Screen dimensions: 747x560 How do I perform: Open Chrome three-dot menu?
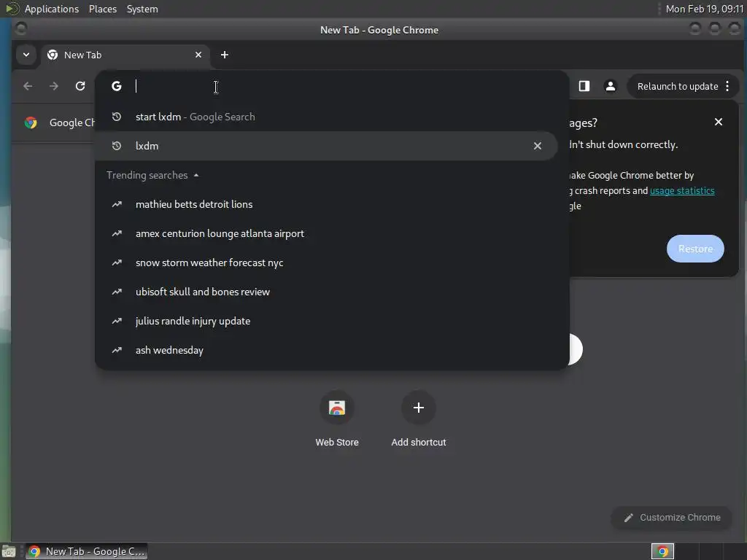click(x=727, y=86)
